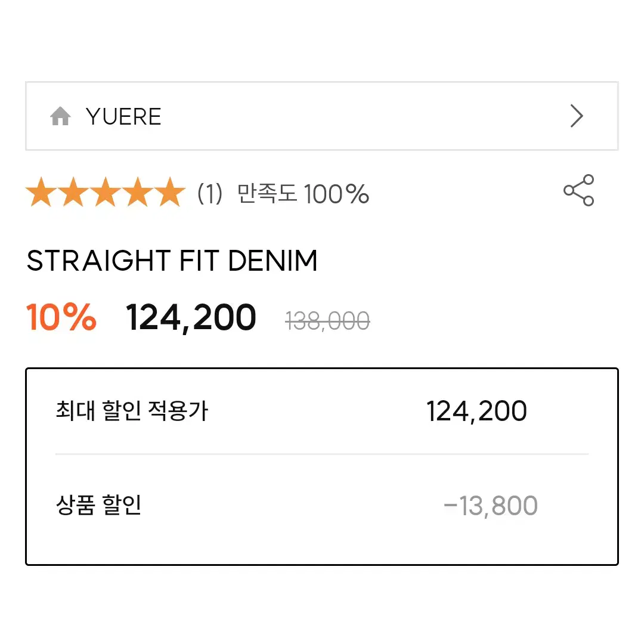Tap the share icon
This screenshot has height=644, width=644.
point(578,190)
